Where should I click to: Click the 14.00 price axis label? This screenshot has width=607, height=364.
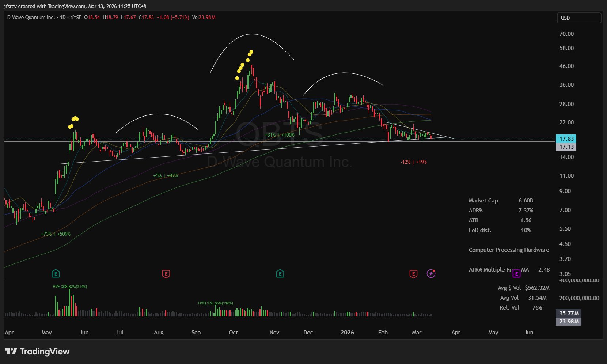click(x=566, y=157)
